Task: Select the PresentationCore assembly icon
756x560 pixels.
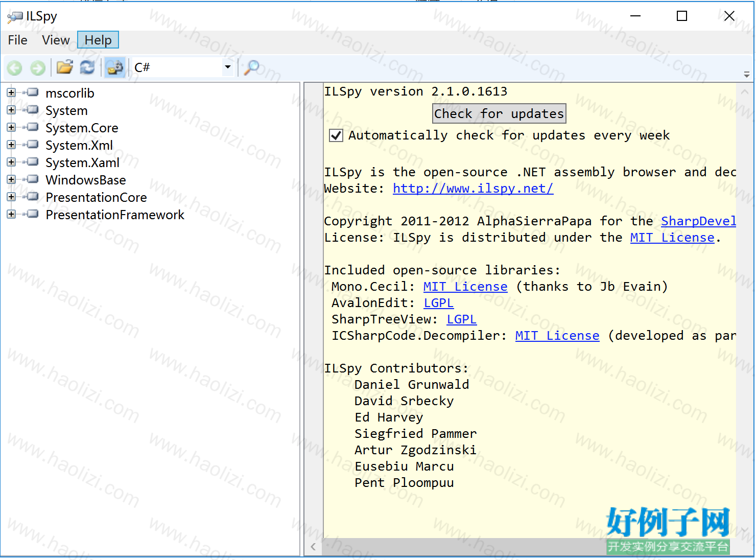Action: click(x=31, y=197)
